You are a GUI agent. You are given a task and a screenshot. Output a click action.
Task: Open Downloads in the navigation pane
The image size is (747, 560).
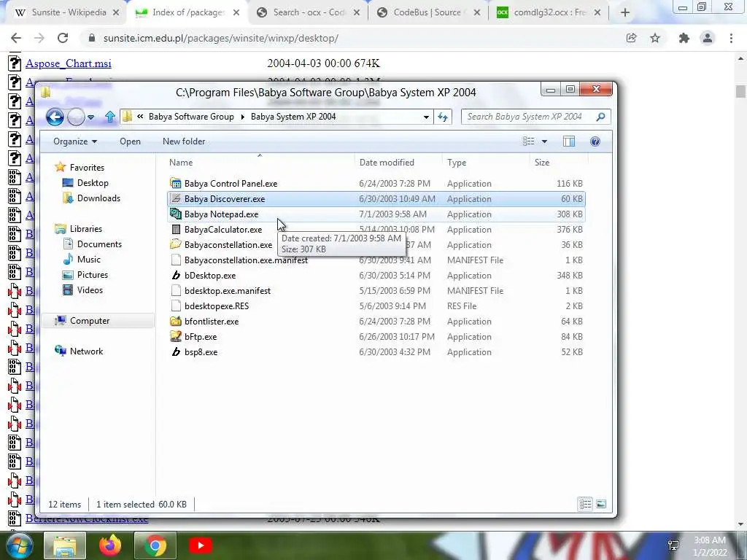pos(98,198)
